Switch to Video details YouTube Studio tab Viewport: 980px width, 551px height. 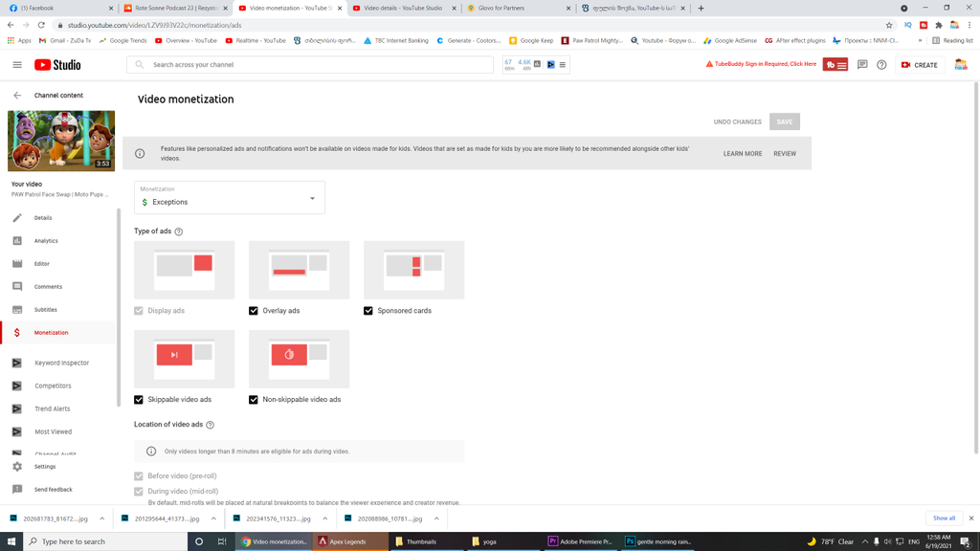click(405, 8)
